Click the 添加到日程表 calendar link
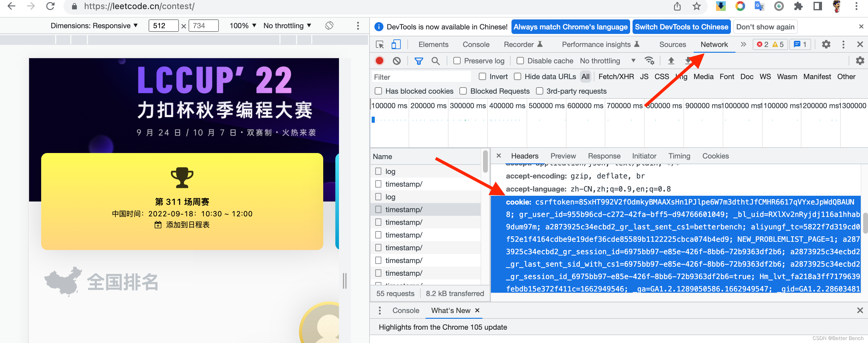This screenshot has width=868, height=343. (x=182, y=224)
